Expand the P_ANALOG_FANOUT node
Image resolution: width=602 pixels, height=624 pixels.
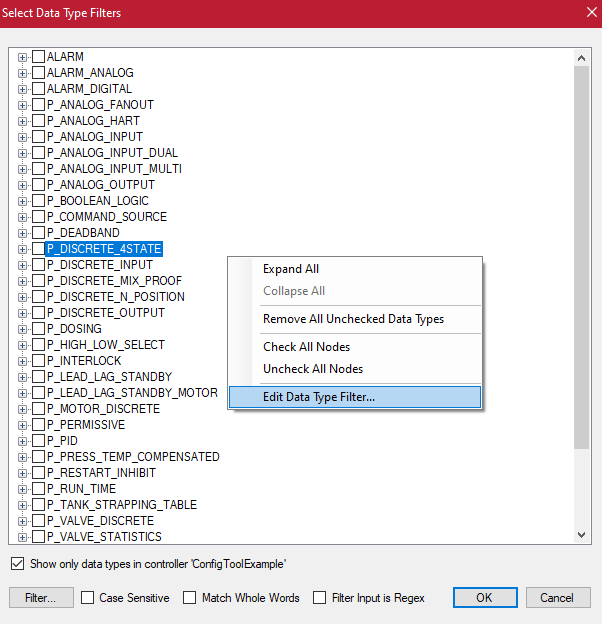(22, 105)
